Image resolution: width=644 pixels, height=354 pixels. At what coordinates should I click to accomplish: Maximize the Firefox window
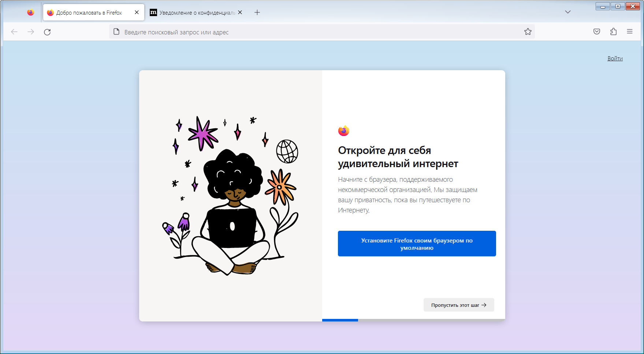click(618, 6)
